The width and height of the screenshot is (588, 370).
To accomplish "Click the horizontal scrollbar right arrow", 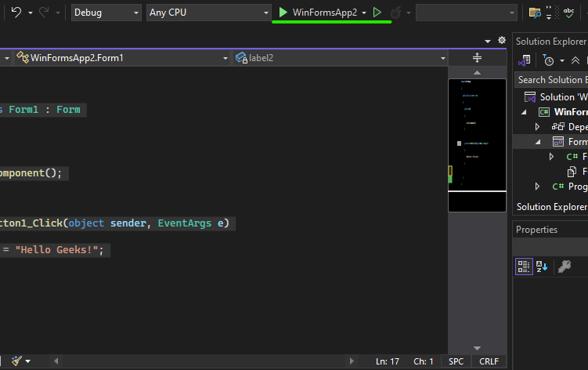I will (352, 361).
